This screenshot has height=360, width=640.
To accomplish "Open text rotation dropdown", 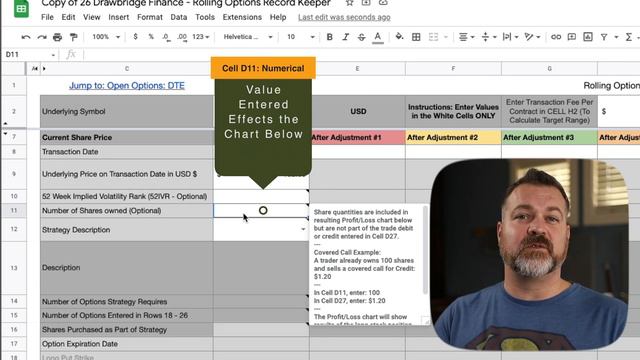I will (x=532, y=37).
